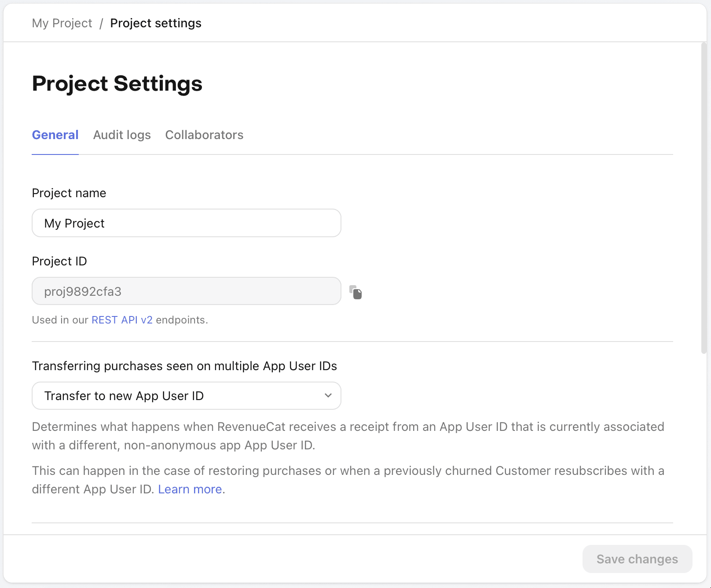This screenshot has width=711, height=588.
Task: Select the General tab
Action: (55, 135)
